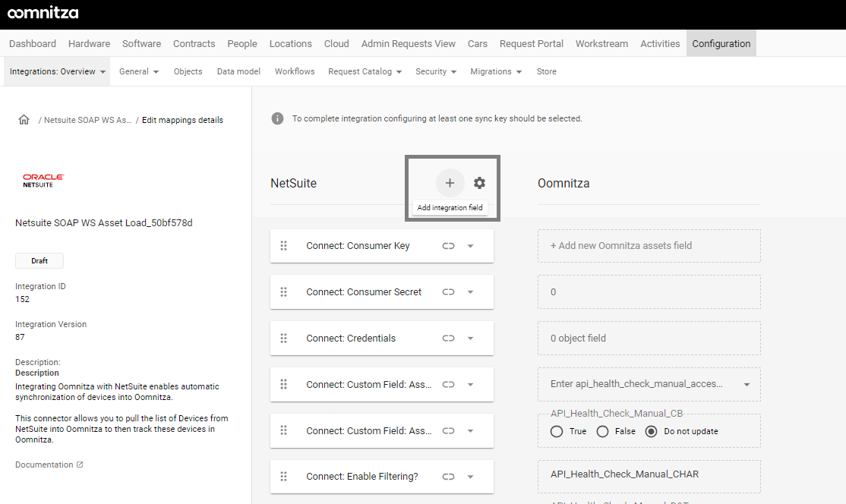Open the NetSuite mapping settings gear

479,183
